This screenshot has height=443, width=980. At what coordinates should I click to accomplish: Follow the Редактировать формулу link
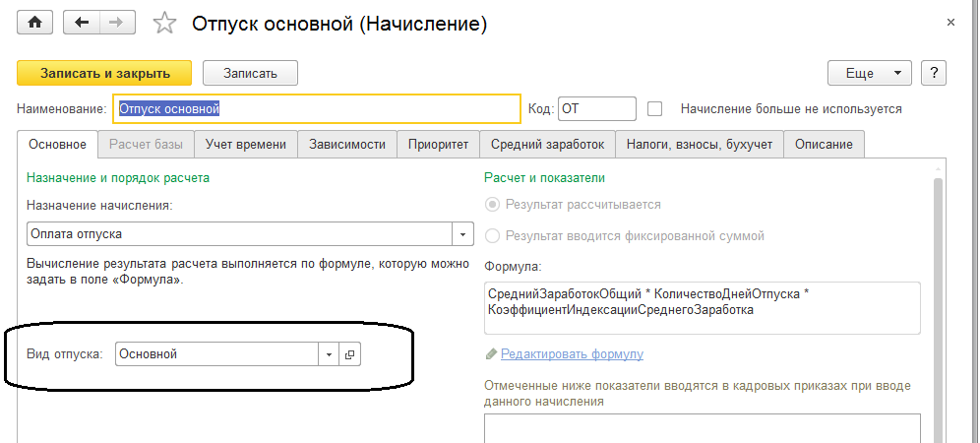pyautogui.click(x=572, y=354)
